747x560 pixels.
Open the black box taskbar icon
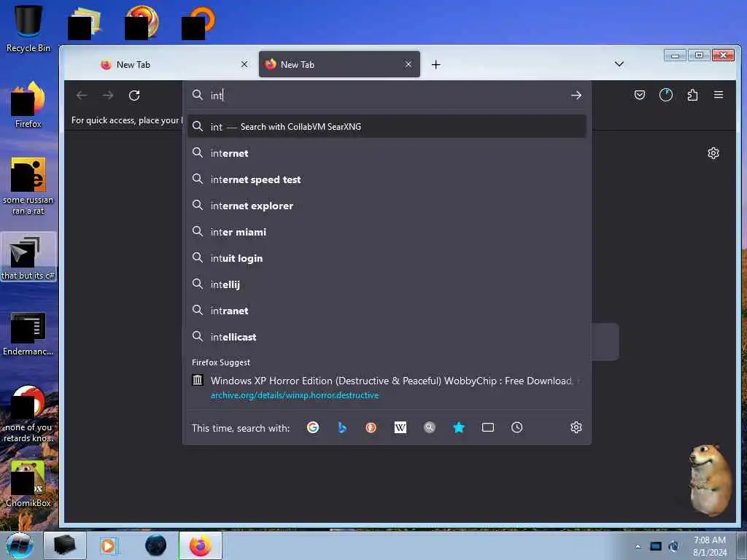(65, 545)
